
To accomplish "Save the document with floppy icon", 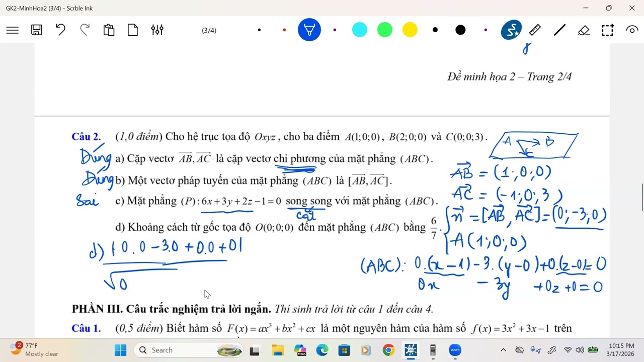I will [x=36, y=30].
